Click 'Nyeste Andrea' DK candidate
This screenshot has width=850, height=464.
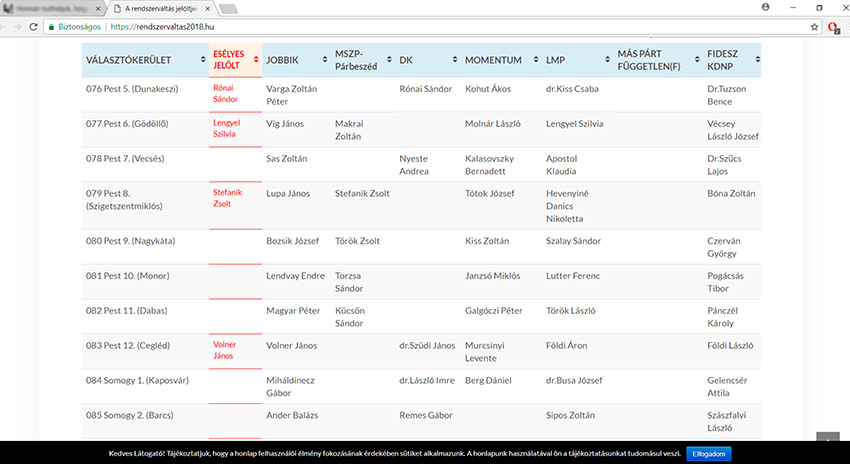[414, 165]
